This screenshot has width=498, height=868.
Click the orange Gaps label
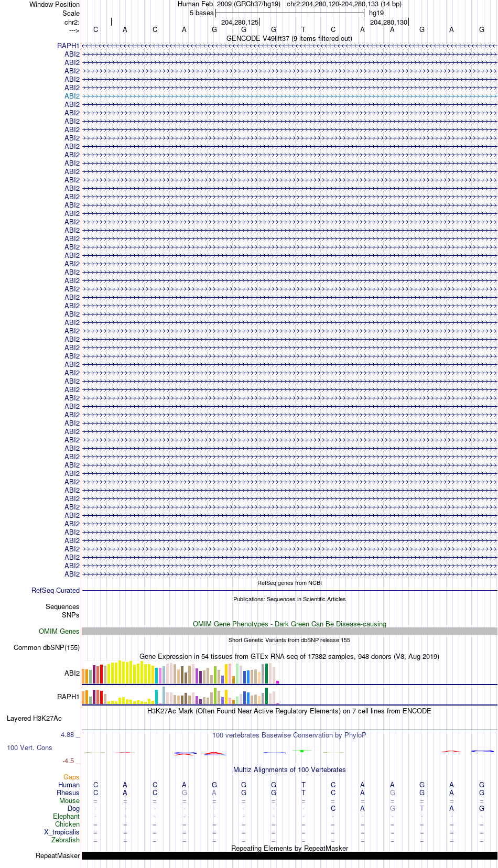[x=71, y=777]
